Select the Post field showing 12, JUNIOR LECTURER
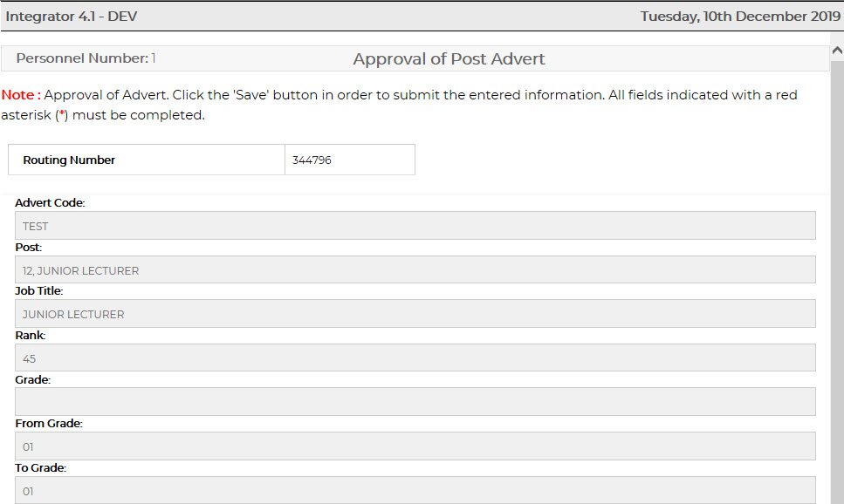 coord(415,270)
